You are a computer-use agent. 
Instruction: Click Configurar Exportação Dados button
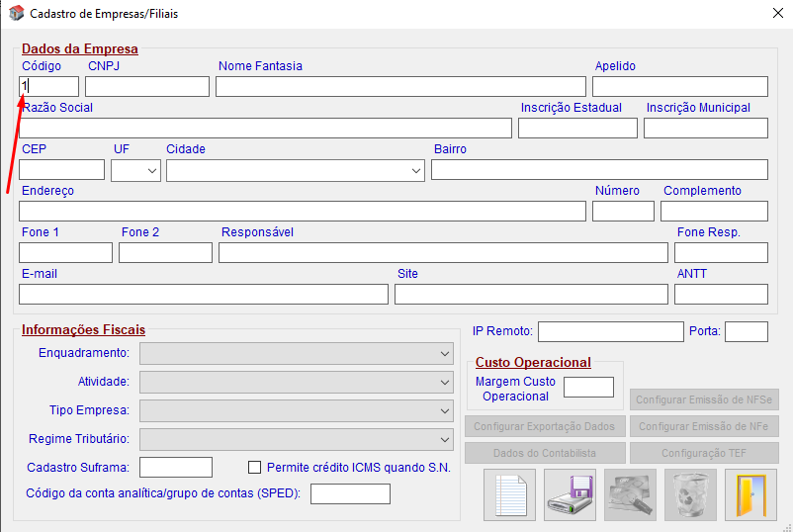pyautogui.click(x=545, y=426)
